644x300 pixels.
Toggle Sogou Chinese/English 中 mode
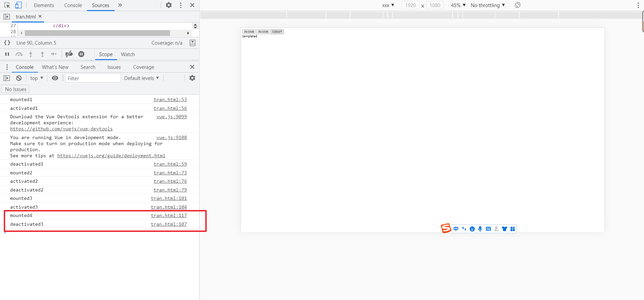pyautogui.click(x=456, y=229)
